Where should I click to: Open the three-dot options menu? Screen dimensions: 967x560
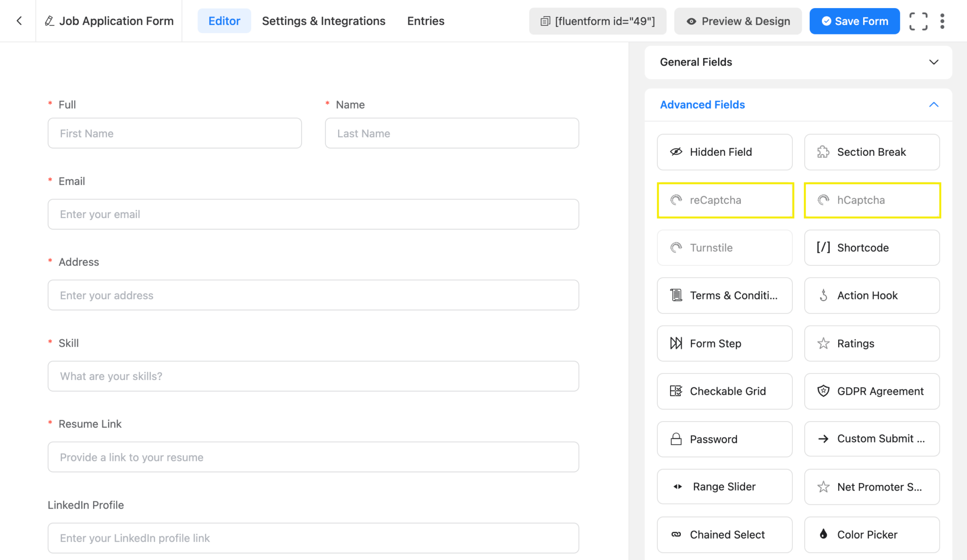coord(942,21)
